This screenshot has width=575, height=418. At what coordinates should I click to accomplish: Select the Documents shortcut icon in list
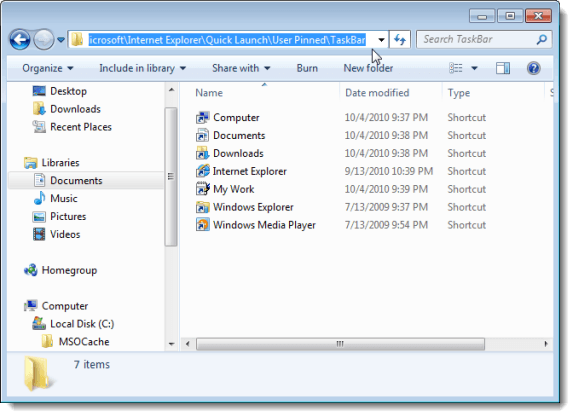(202, 136)
